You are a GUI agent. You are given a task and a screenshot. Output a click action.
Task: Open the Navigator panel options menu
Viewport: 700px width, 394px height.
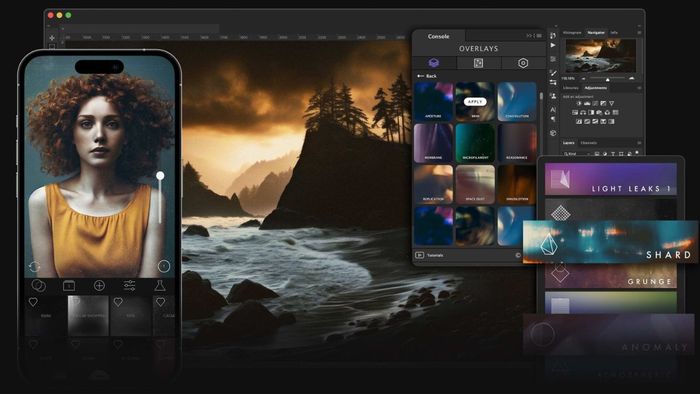(x=639, y=33)
